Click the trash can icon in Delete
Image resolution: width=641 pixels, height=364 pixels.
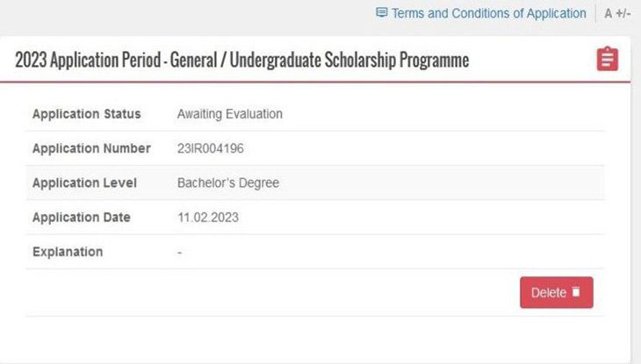click(x=576, y=292)
